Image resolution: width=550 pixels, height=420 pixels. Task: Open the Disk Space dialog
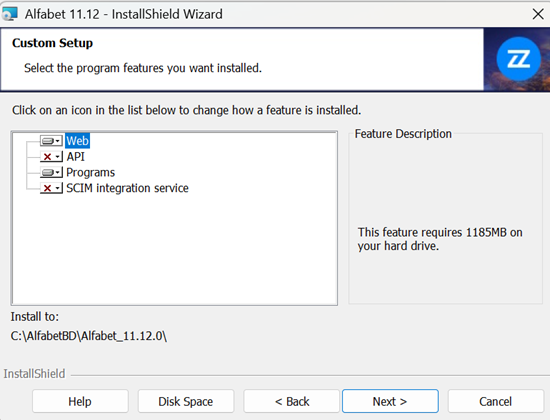click(186, 401)
